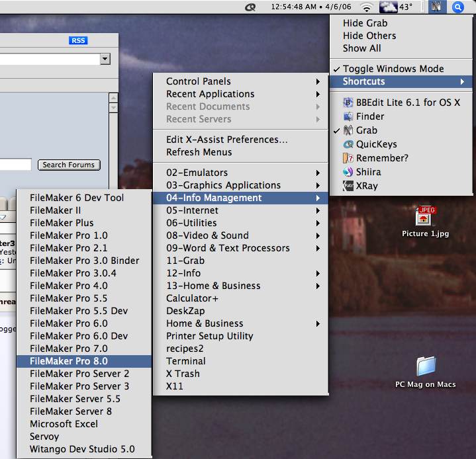Click the scrollbar down arrow in forum window
The image size is (476, 459).
pos(113,107)
